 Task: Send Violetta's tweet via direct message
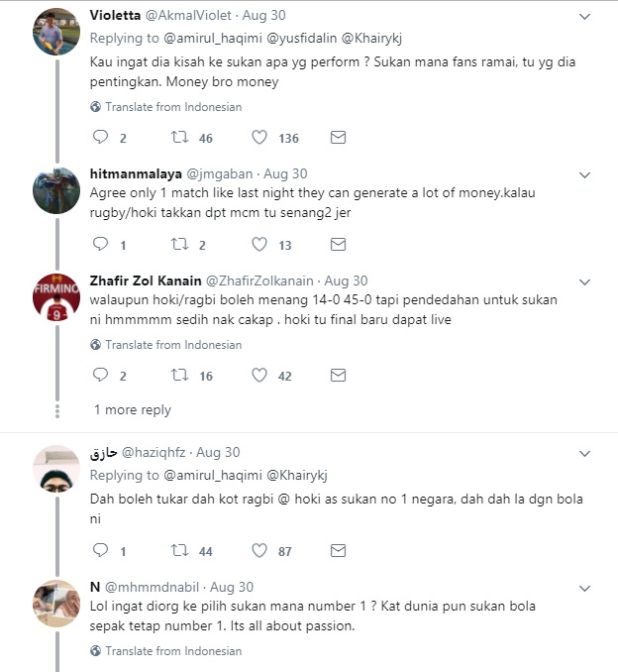338,138
